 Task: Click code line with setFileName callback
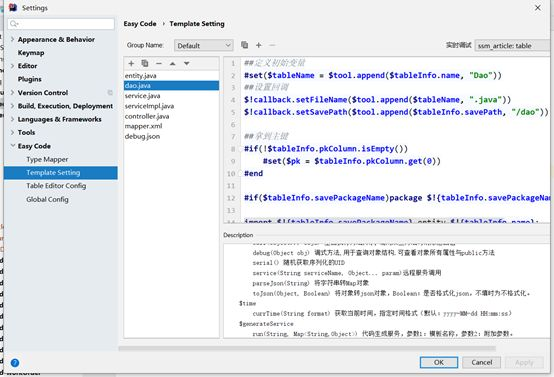(377, 100)
